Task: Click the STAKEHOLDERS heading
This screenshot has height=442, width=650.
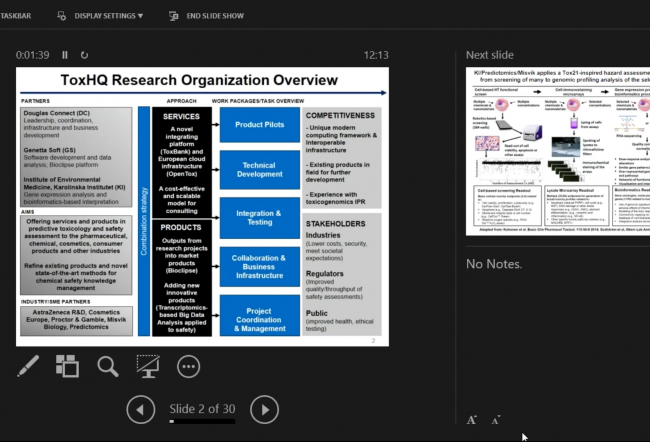Action: (335, 224)
